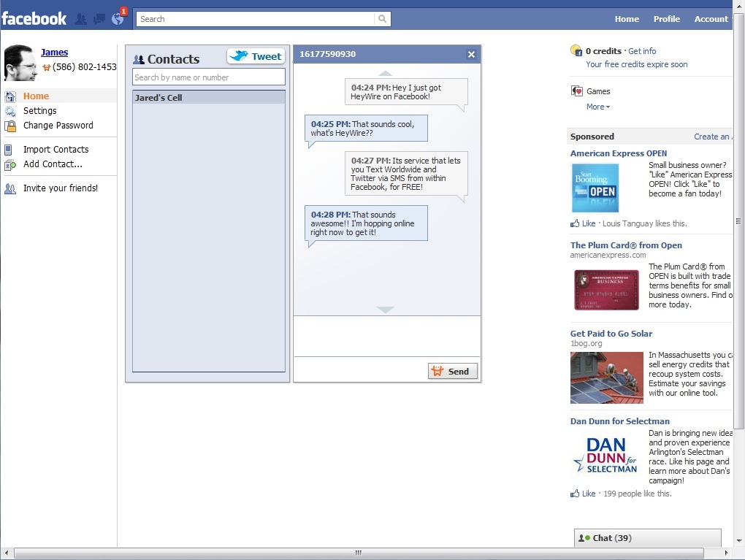Image resolution: width=745 pixels, height=560 pixels.
Task: Click the thumbs-up icon on American Express ad
Action: (575, 223)
